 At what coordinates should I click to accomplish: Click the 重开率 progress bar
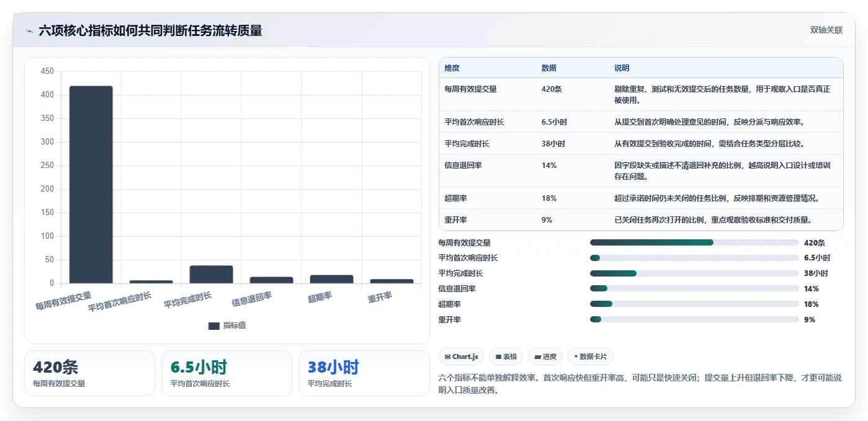click(x=694, y=320)
